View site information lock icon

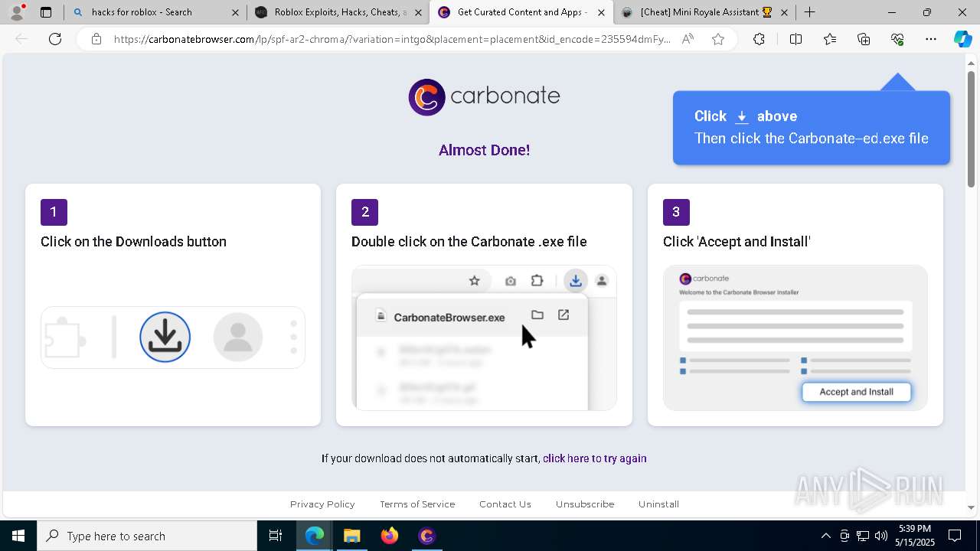pyautogui.click(x=96, y=39)
